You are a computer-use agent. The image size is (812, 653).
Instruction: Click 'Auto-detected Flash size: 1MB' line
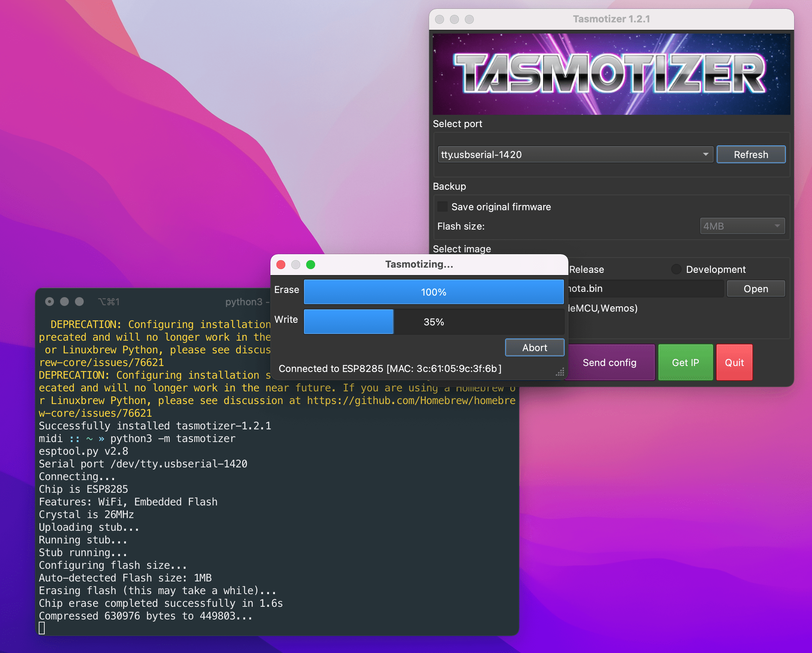click(x=125, y=578)
